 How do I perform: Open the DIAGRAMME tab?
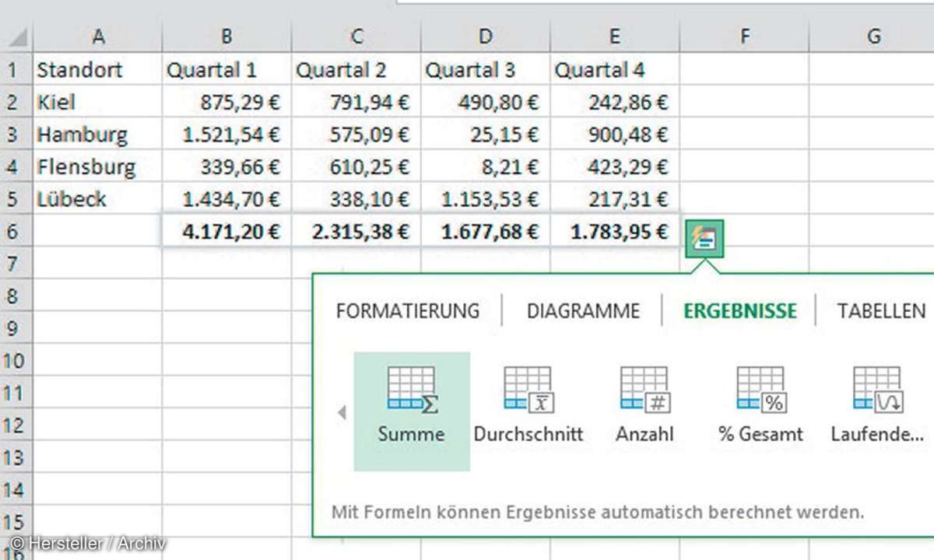tap(583, 311)
